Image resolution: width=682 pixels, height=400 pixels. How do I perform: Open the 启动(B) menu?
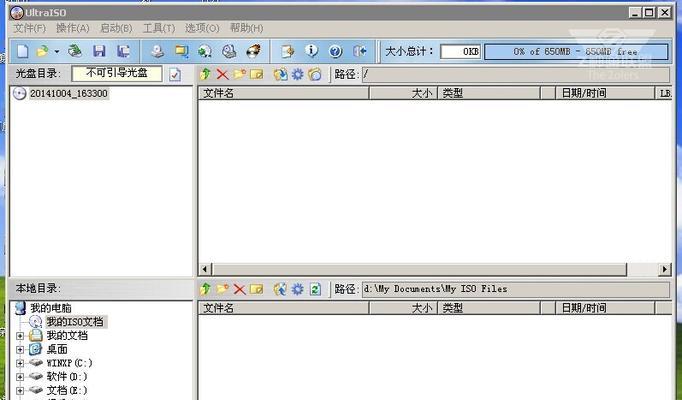[116, 28]
